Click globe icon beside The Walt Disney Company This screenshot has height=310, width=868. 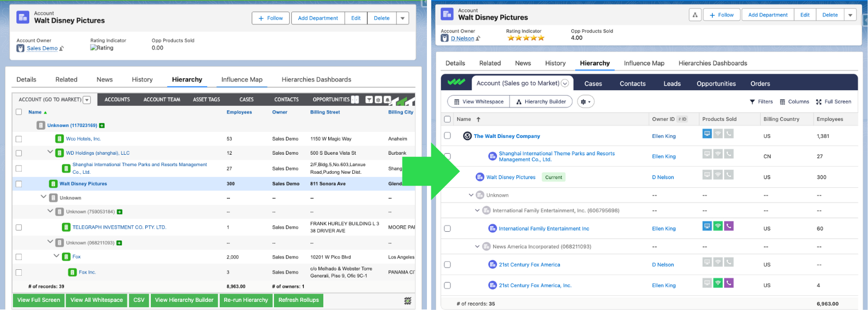coord(467,136)
